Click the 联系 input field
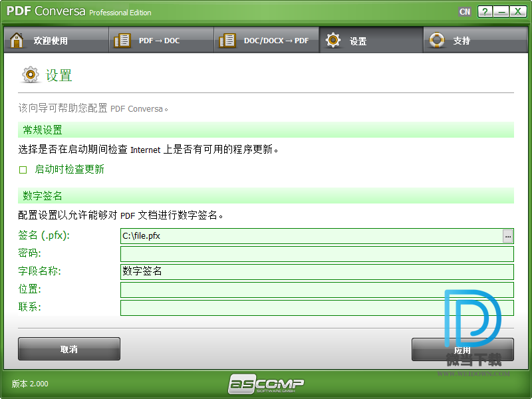Image resolution: width=532 pixels, height=399 pixels. tap(317, 308)
